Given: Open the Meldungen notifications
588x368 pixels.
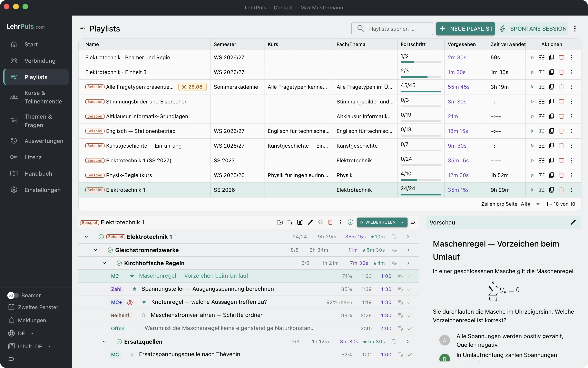Looking at the screenshot, I should pyautogui.click(x=27, y=320).
